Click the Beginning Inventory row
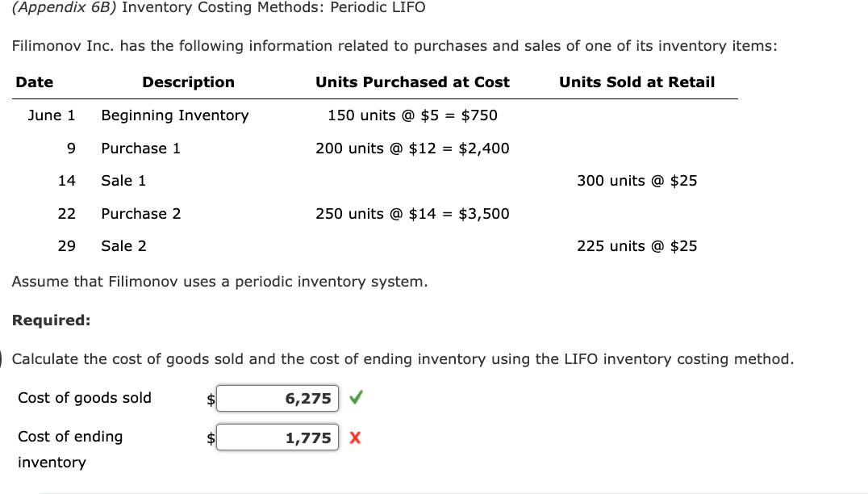This screenshot has width=868, height=494. 174,115
